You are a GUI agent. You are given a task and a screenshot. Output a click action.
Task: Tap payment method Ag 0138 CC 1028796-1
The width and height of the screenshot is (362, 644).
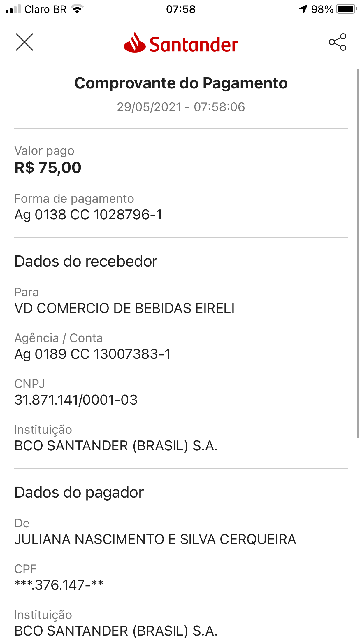coord(88,215)
